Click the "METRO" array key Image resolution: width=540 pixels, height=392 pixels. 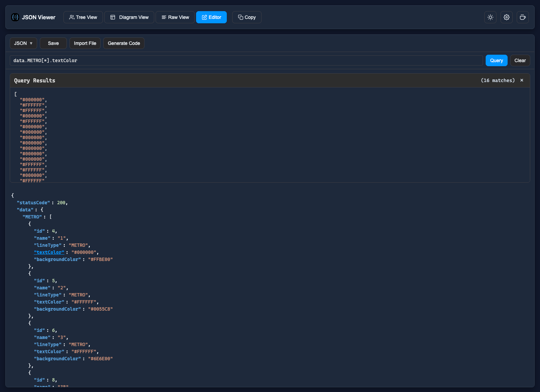(x=32, y=217)
